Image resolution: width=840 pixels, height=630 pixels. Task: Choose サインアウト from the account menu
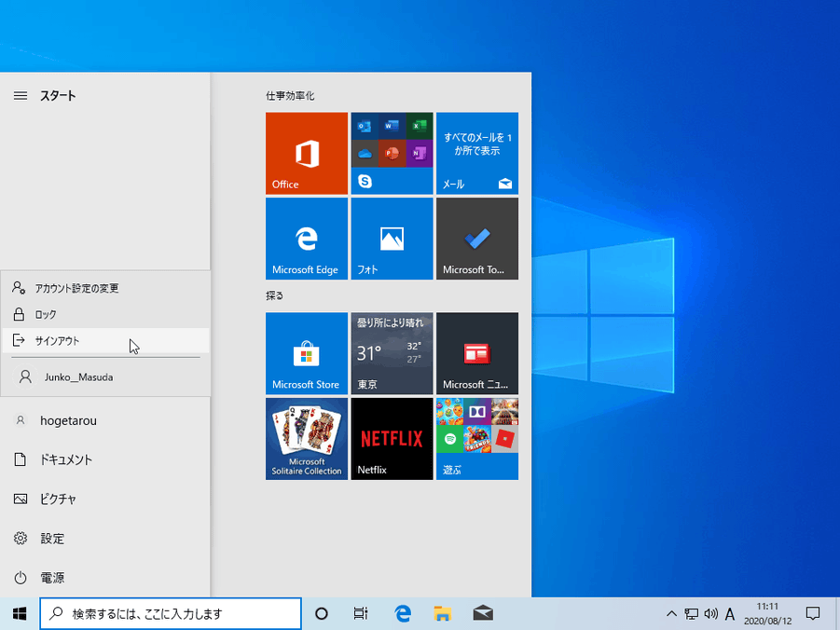click(x=105, y=341)
